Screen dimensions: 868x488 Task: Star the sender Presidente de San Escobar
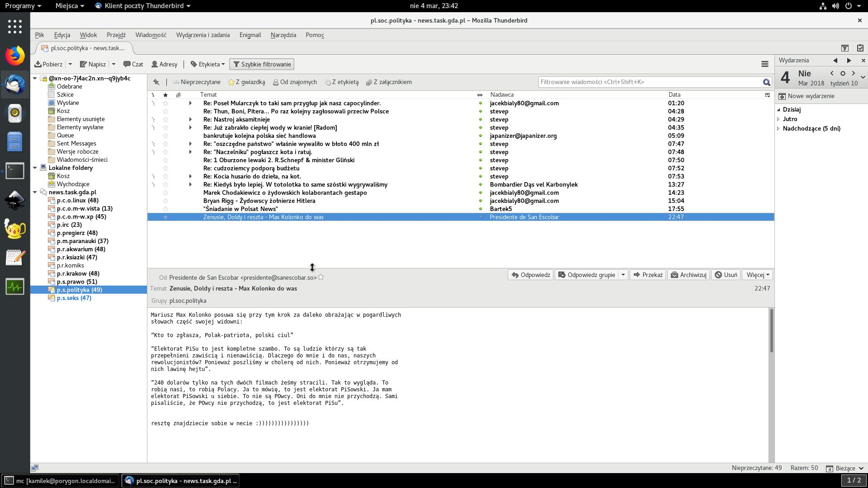pos(321,277)
